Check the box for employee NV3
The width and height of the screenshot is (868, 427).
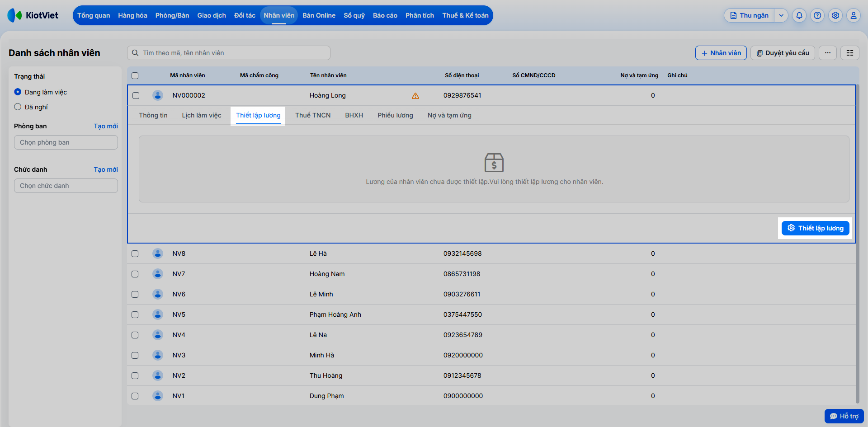[135, 355]
